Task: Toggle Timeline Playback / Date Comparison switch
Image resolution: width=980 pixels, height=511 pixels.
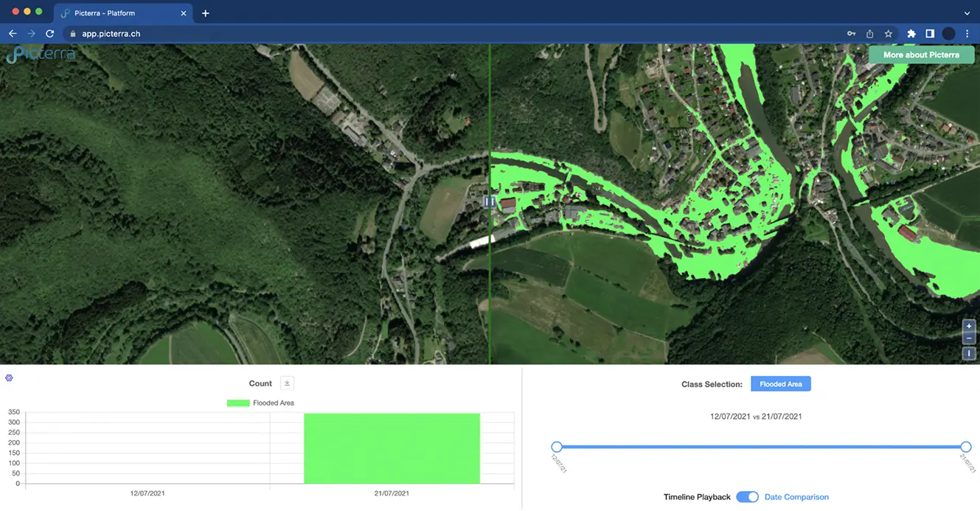Action: pos(747,497)
